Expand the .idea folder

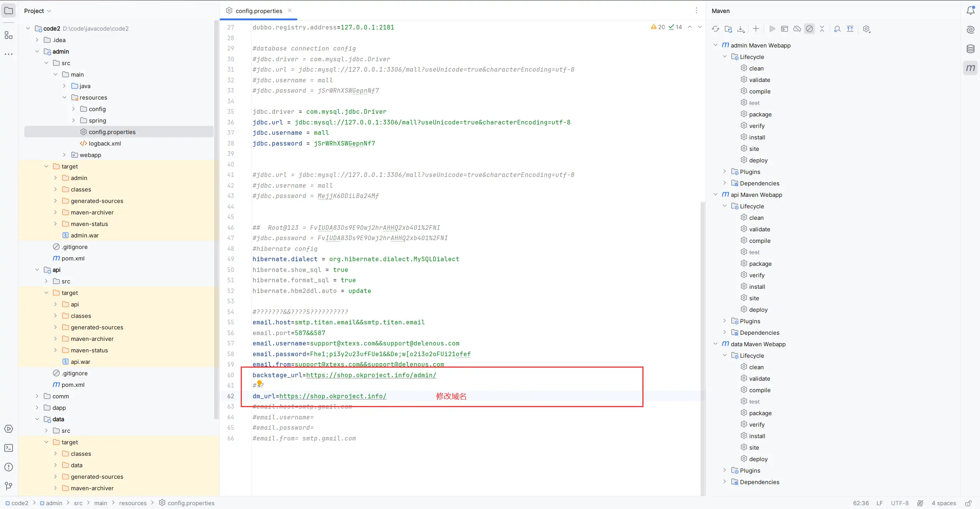37,40
